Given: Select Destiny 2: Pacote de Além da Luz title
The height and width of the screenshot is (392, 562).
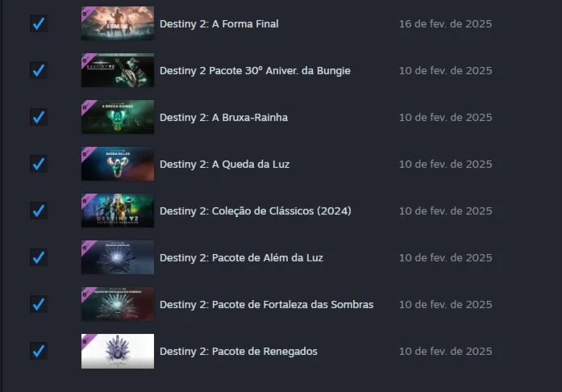Looking at the screenshot, I should click(x=241, y=258).
